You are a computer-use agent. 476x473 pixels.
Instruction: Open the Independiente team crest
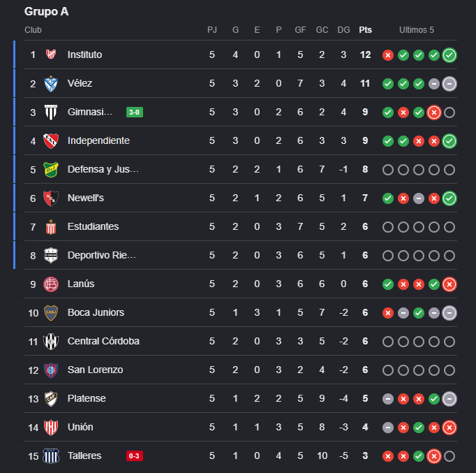tap(51, 140)
